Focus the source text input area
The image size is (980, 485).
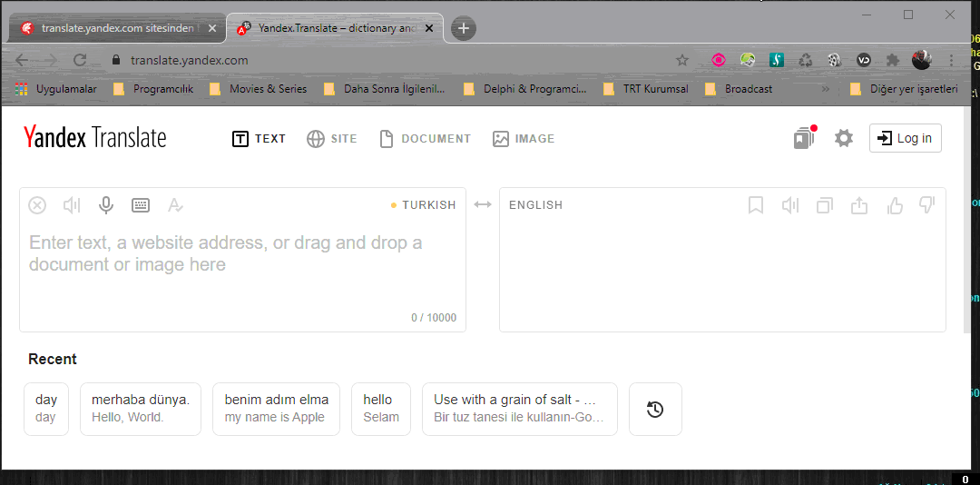coord(242,262)
